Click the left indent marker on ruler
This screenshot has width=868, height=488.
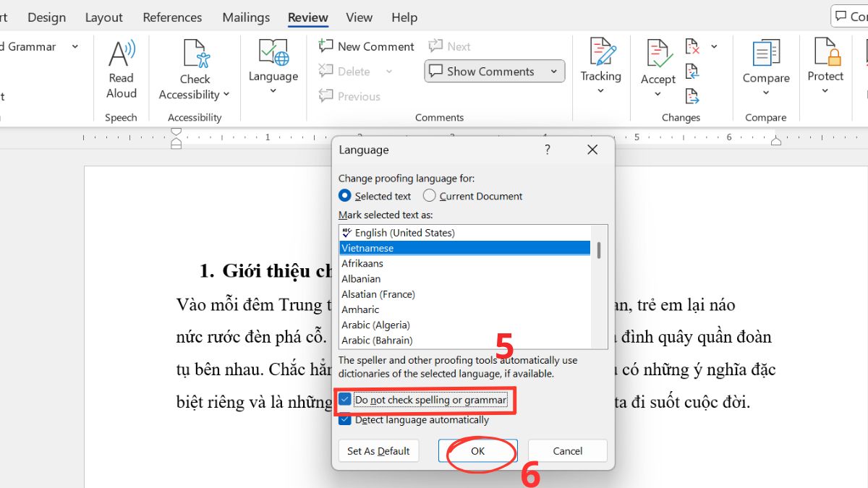(x=176, y=137)
